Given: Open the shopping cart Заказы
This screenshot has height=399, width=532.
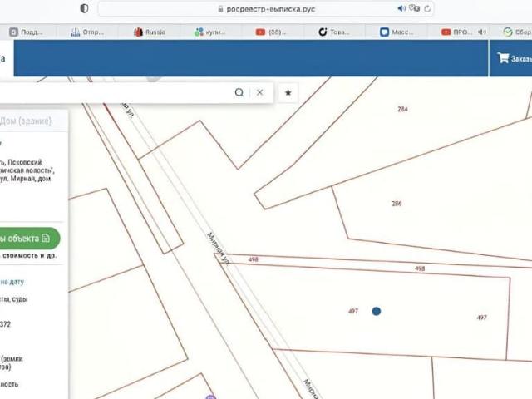Looking at the screenshot, I should coord(513,59).
